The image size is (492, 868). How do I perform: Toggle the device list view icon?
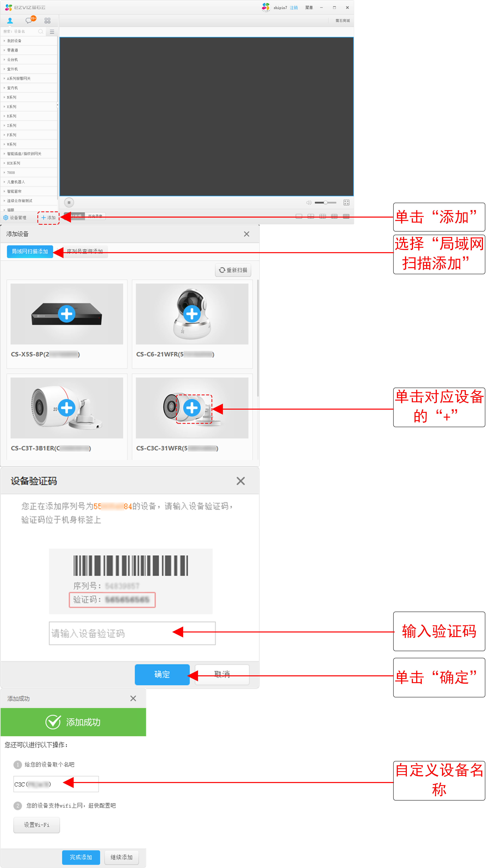[x=52, y=31]
